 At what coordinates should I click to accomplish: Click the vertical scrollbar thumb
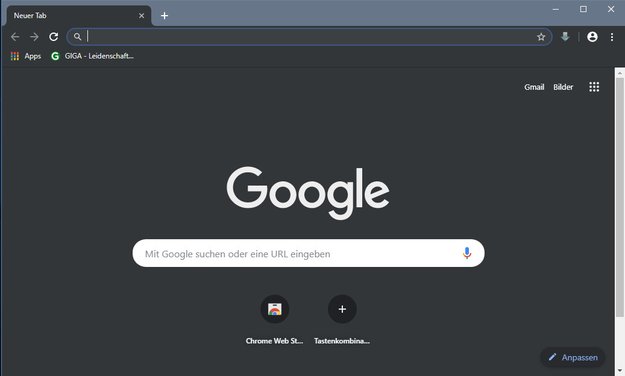(620, 197)
